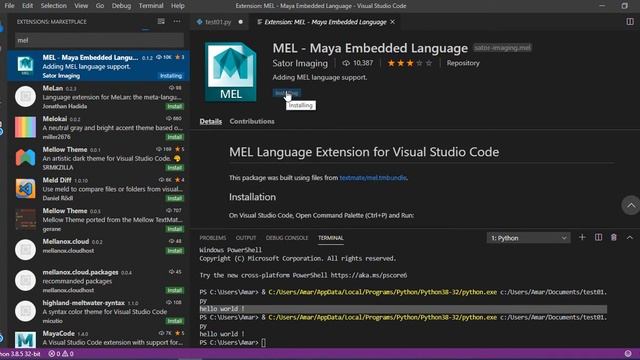Image resolution: width=640 pixels, height=360 pixels.
Task: Open the Selection menu
Action: click(53, 6)
